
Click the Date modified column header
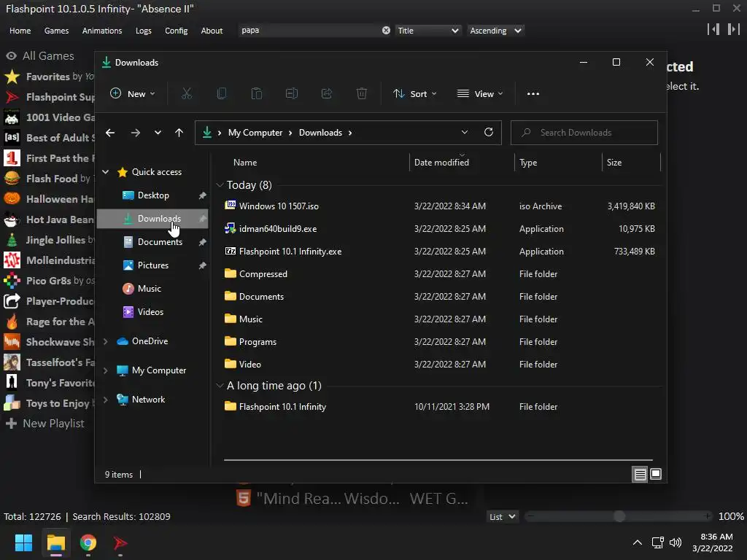(441, 163)
